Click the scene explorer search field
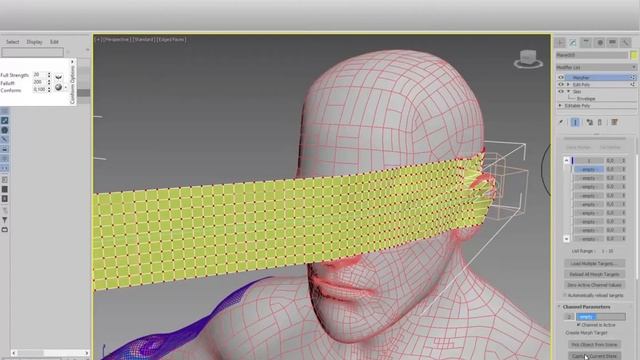Screen dimensions: 640x360 pyautogui.click(x=32, y=52)
